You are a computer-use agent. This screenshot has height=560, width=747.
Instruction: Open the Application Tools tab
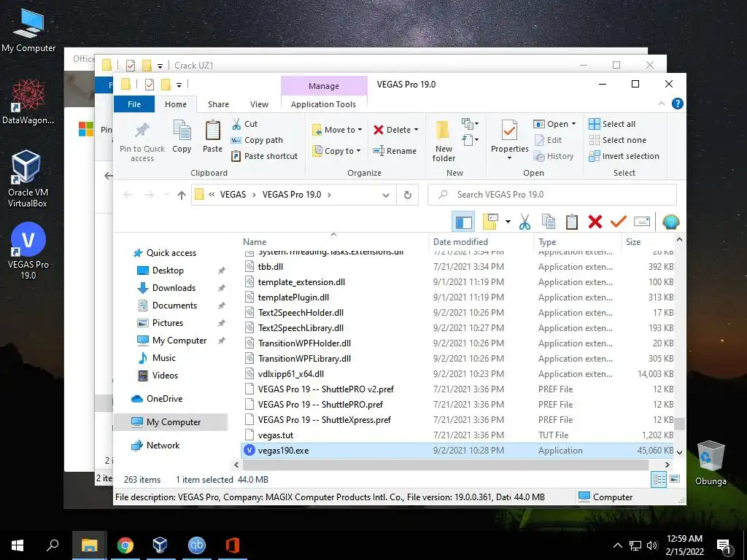(x=323, y=104)
